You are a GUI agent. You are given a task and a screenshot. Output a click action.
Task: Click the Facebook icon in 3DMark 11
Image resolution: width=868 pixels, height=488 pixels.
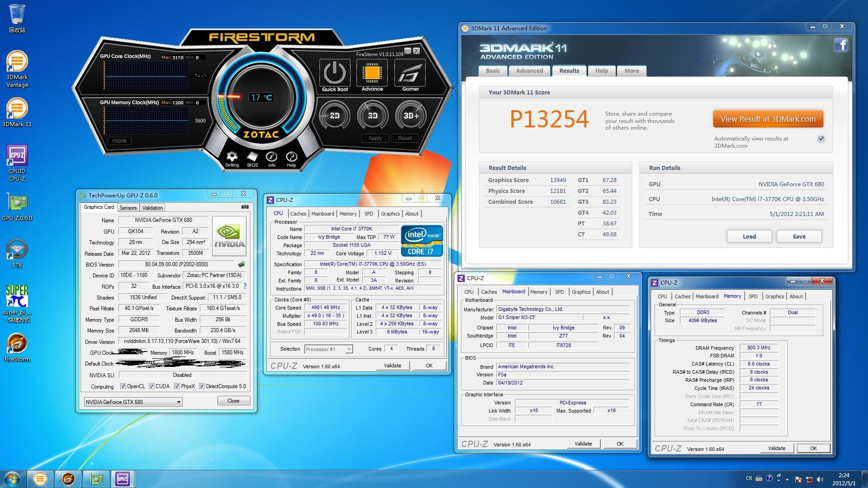(841, 45)
